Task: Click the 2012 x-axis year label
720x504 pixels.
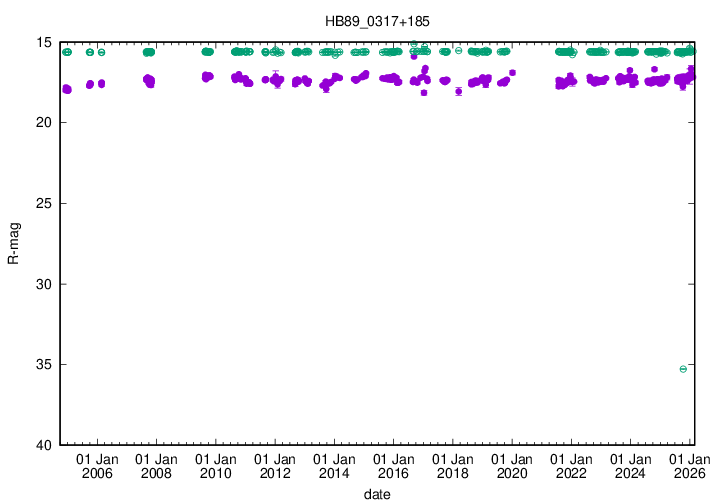Action: point(275,473)
